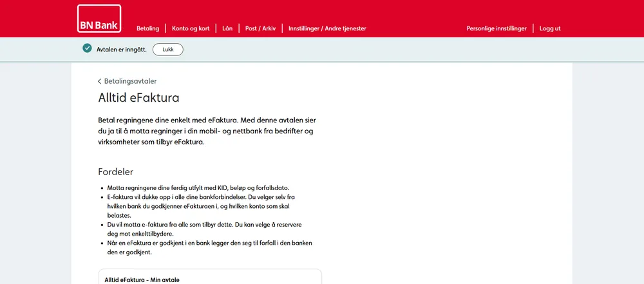
Task: Click the back chevron beside Betalingsavtaler
Action: pyautogui.click(x=99, y=81)
